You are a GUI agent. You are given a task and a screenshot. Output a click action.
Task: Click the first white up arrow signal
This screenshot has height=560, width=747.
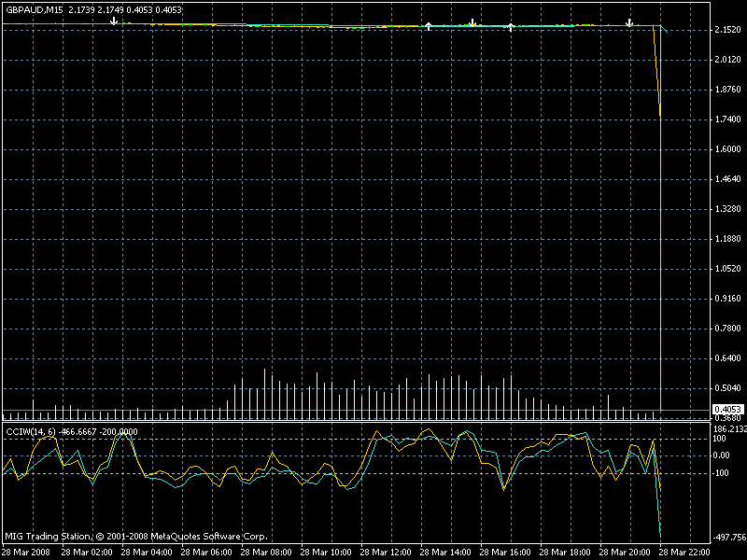point(428,26)
